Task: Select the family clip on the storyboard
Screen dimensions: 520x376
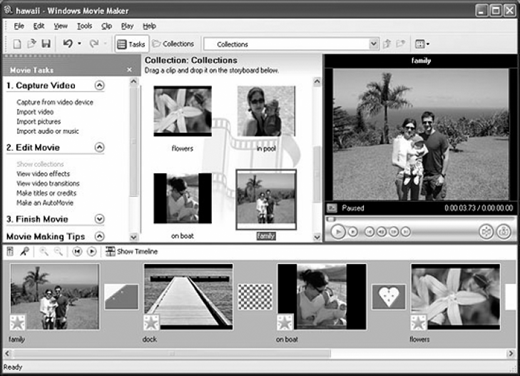Action: [x=55, y=297]
